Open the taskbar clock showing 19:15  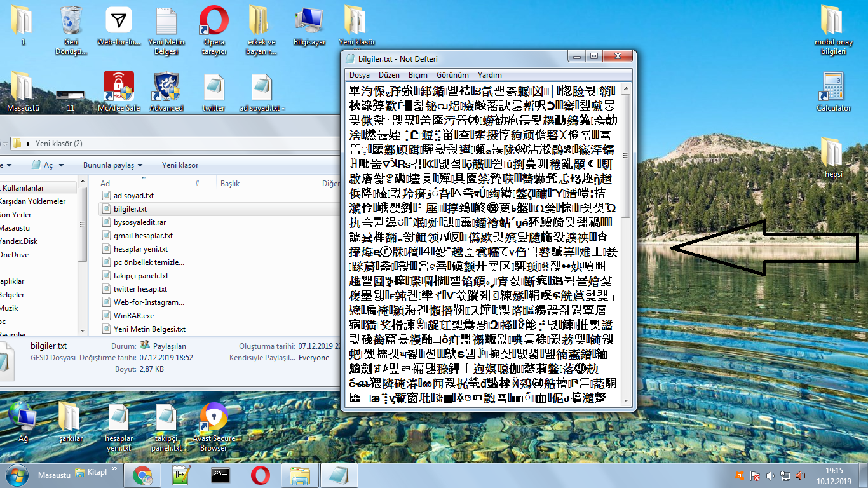click(834, 475)
